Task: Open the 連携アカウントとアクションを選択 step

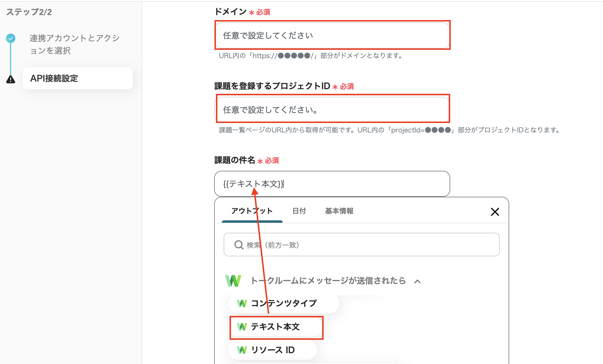Action: pyautogui.click(x=74, y=44)
